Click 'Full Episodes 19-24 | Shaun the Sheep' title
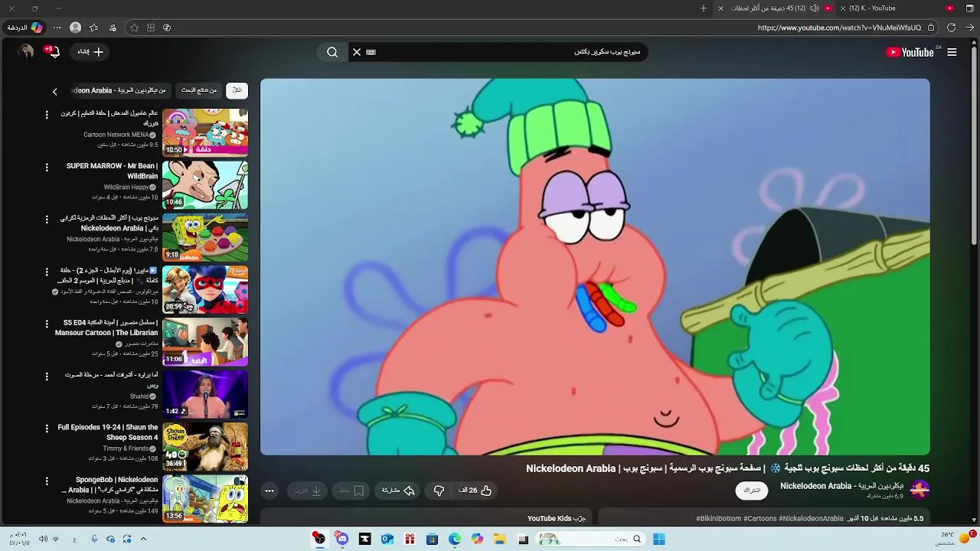 click(x=108, y=432)
